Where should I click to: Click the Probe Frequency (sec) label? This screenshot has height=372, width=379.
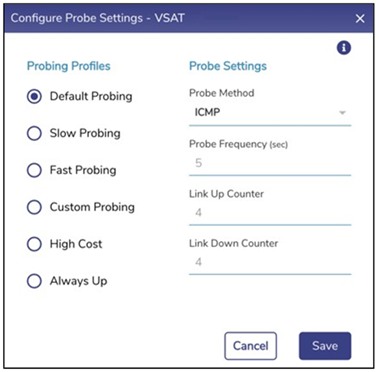click(x=238, y=144)
